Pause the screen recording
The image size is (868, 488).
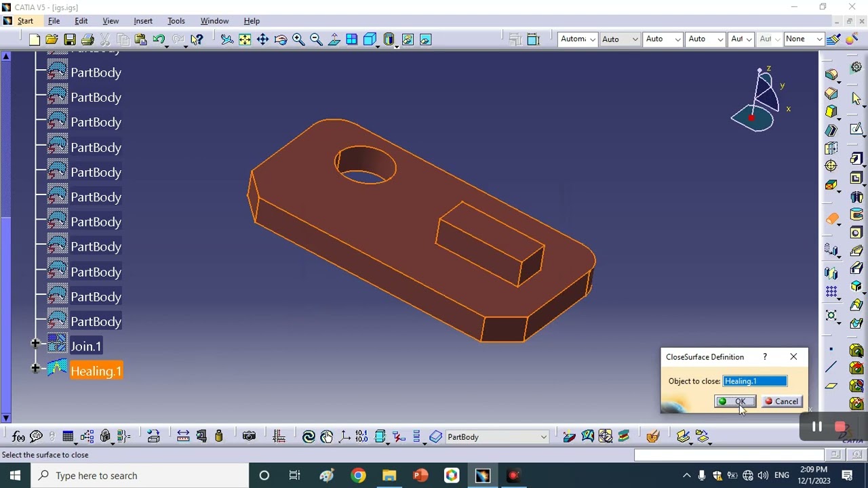(x=817, y=427)
